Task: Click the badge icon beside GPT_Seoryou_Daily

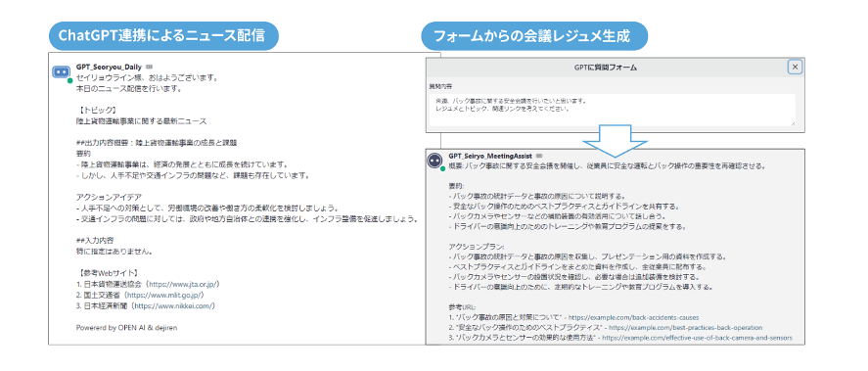Action: (149, 67)
